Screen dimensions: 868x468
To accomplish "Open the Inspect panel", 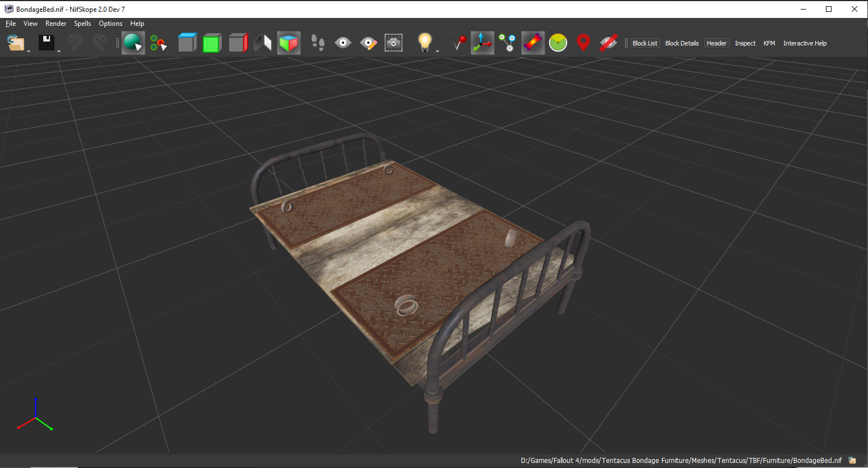I will [x=745, y=43].
